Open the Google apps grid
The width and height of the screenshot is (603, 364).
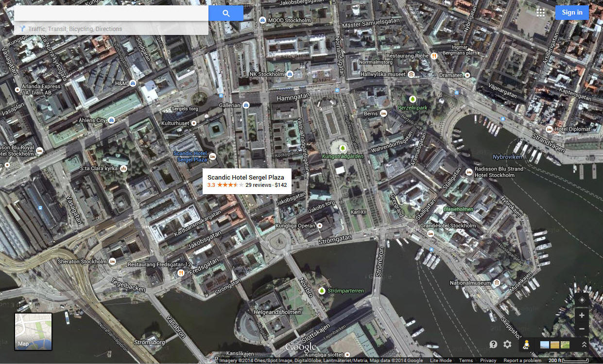tap(540, 13)
